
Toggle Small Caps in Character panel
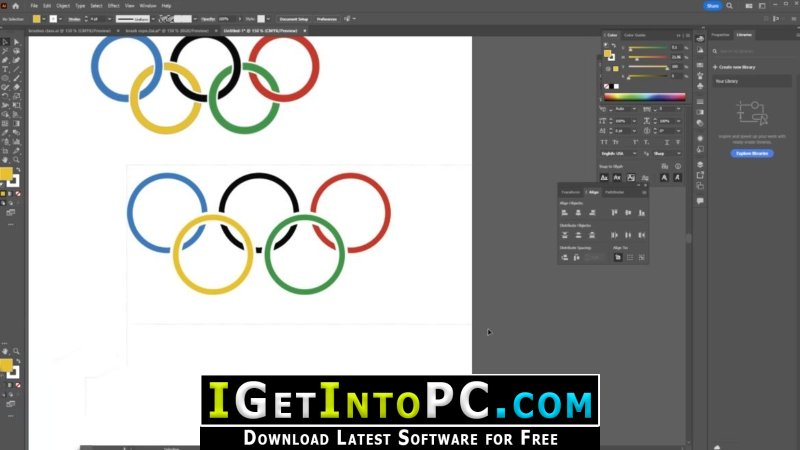click(x=616, y=142)
